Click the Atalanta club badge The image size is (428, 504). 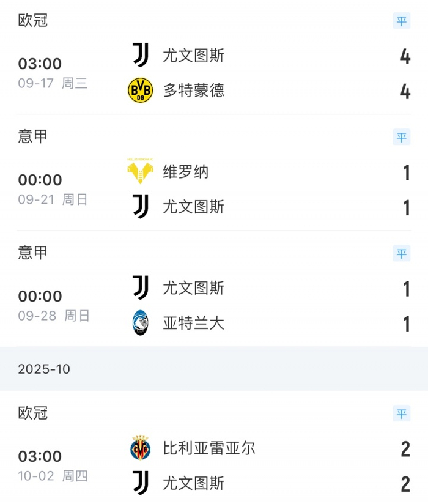(x=139, y=324)
